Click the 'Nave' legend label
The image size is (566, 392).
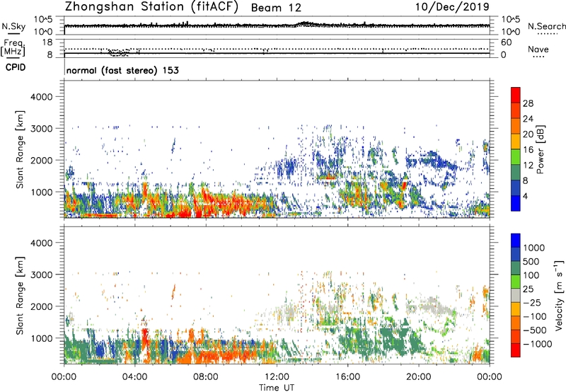(538, 50)
